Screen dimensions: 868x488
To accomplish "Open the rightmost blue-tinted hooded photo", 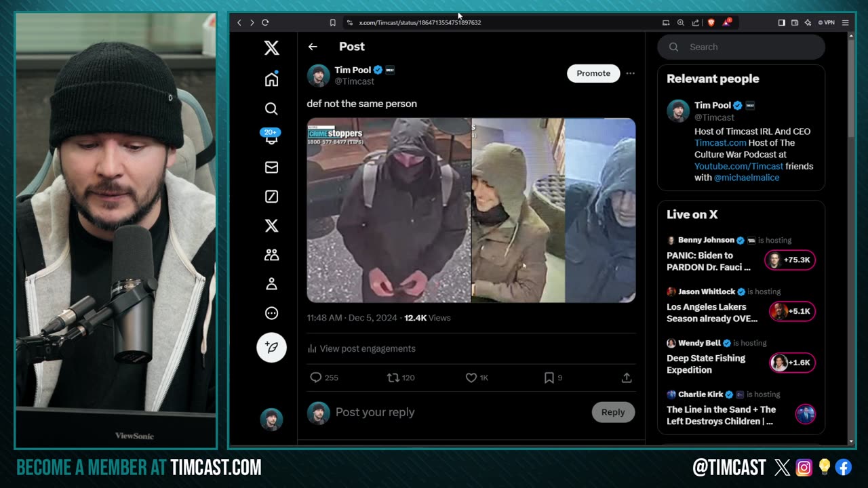I will [600, 210].
